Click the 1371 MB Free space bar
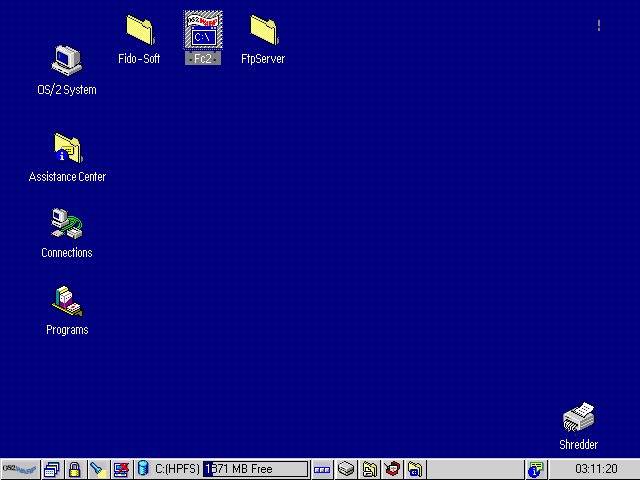The width and height of the screenshot is (640, 480). 256,469
